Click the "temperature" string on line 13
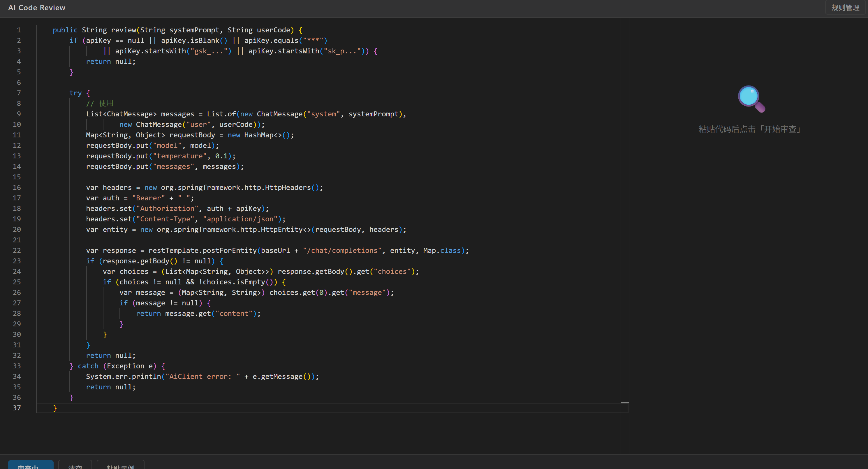 (x=180, y=156)
